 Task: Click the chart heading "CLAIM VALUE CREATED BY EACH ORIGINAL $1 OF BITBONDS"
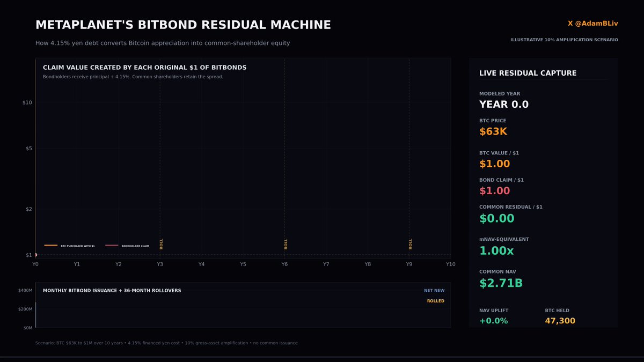coord(145,68)
